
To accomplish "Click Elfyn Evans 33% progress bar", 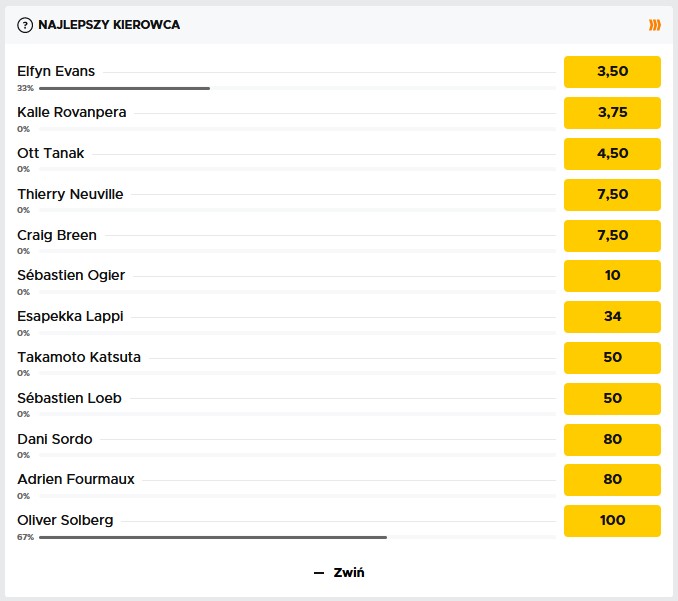I will [124, 88].
